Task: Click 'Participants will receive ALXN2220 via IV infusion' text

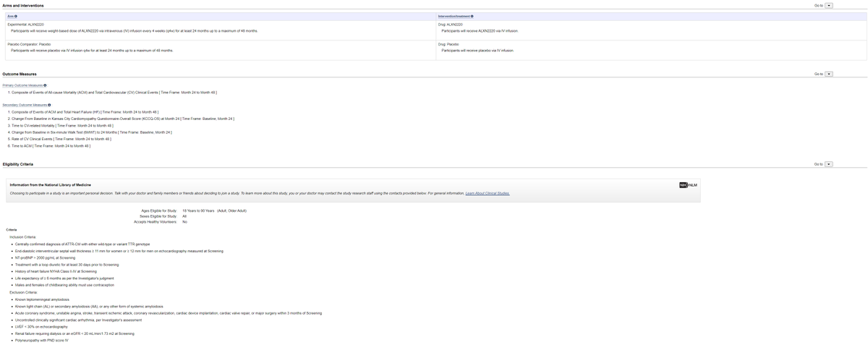Action: [480, 31]
